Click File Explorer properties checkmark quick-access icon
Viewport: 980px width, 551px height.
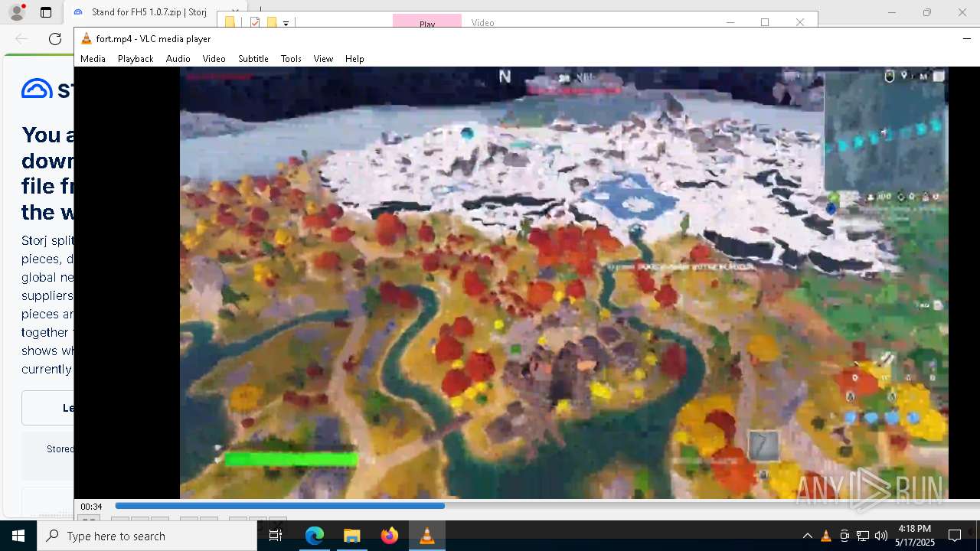[x=255, y=22]
